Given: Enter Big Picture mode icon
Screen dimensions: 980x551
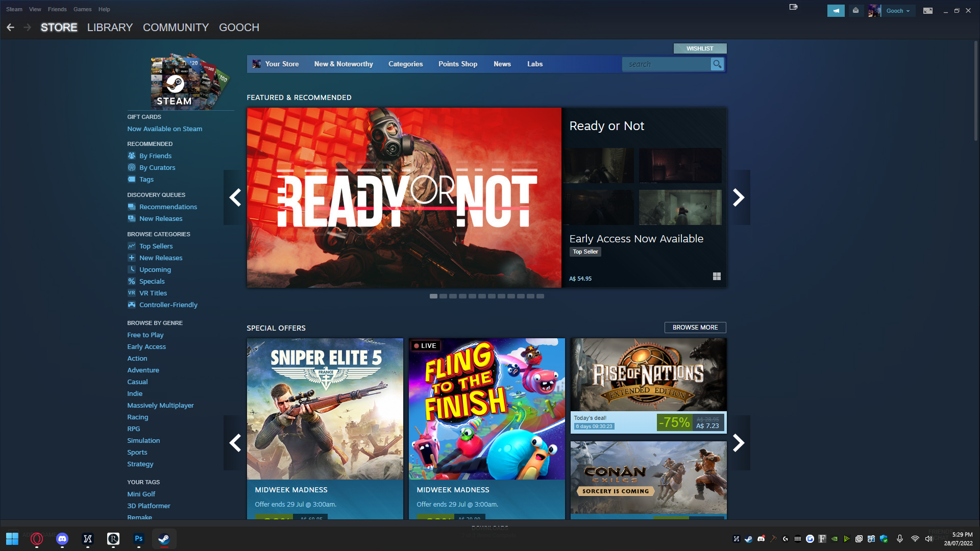Looking at the screenshot, I should coord(927,11).
